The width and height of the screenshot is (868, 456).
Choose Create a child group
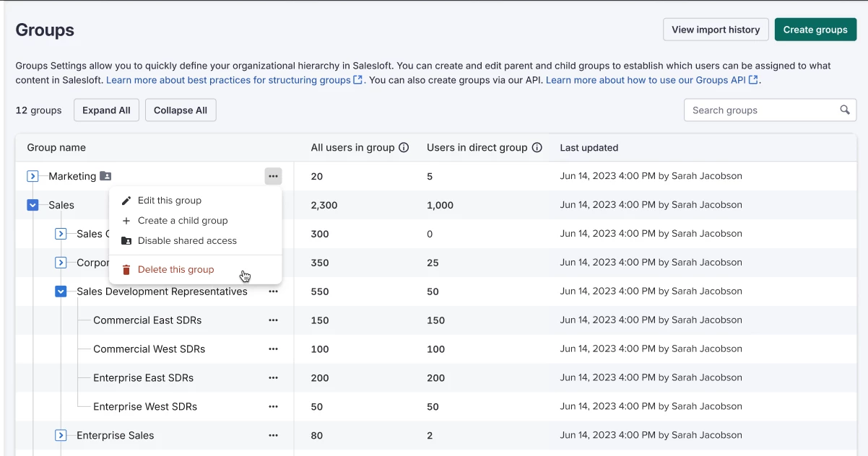pos(183,221)
